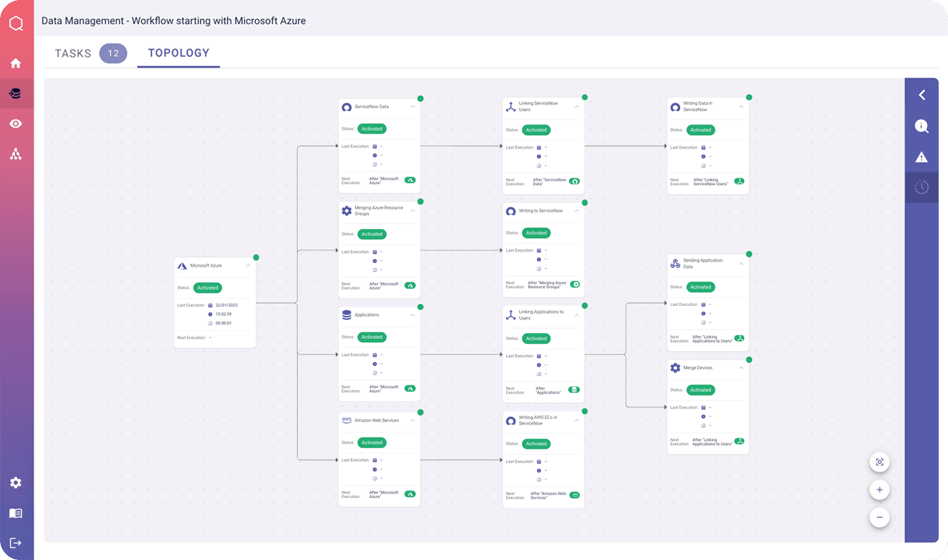Show warnings via the triangle alert icon
The width and height of the screenshot is (948, 560).
coord(921,157)
